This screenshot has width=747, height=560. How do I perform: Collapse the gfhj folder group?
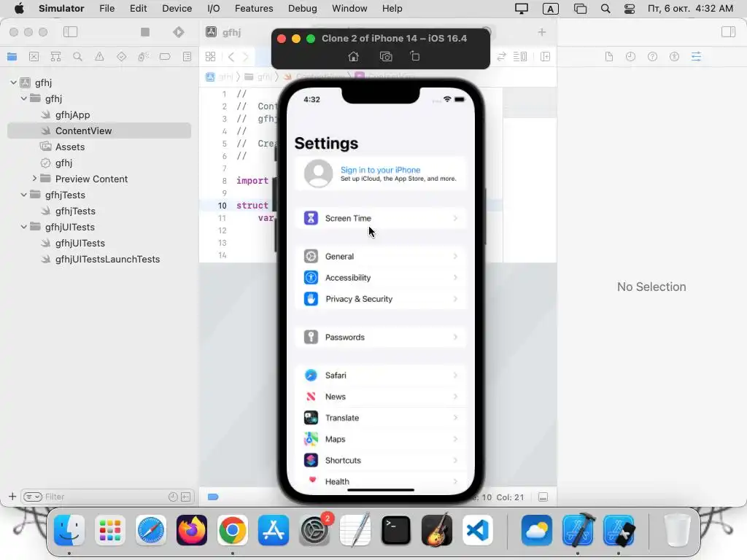point(24,98)
